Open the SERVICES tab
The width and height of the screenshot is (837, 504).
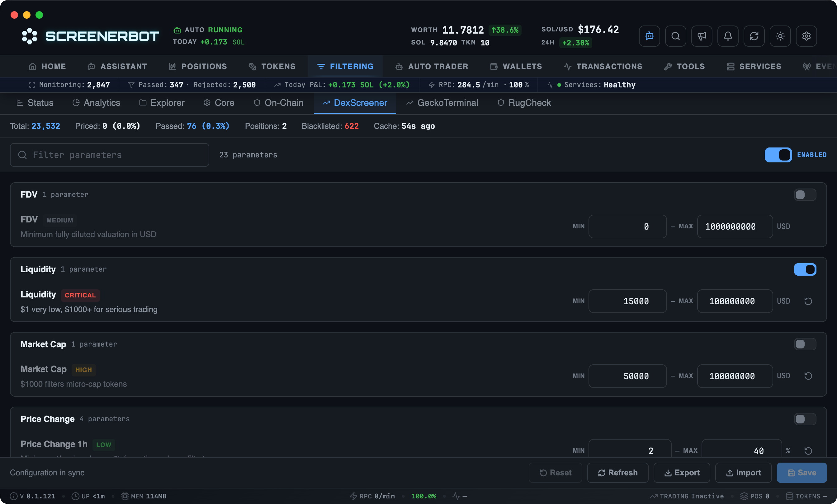[x=754, y=66]
